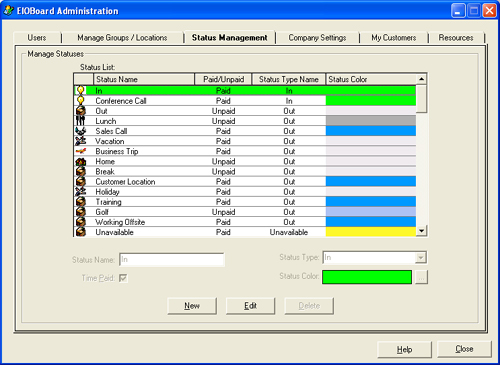Minimize the EIOBoard Administration window
500x365 pixels.
[458, 11]
